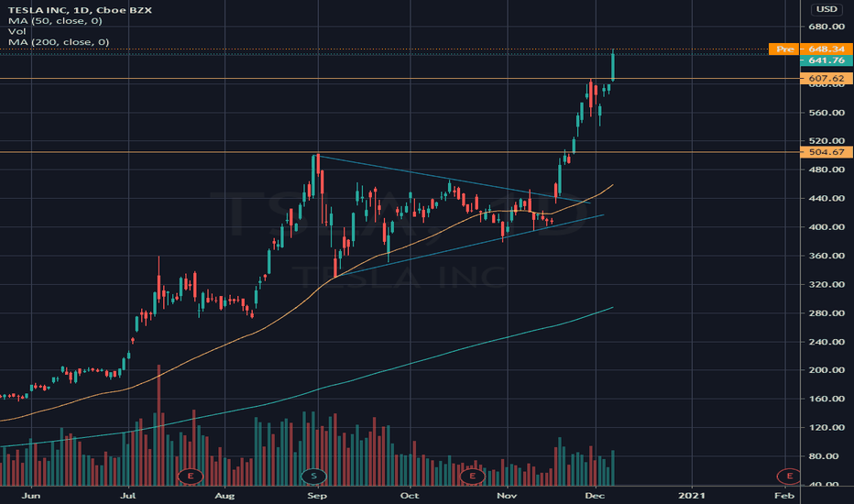Viewport: 854px width, 504px height.
Task: Click the Nov time axis label
Action: tap(507, 495)
